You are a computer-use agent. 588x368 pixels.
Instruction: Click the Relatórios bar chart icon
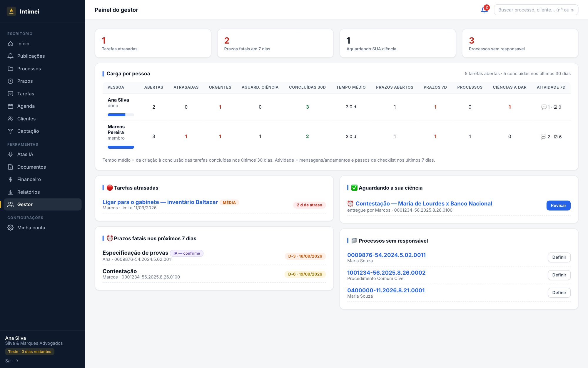[x=11, y=192]
